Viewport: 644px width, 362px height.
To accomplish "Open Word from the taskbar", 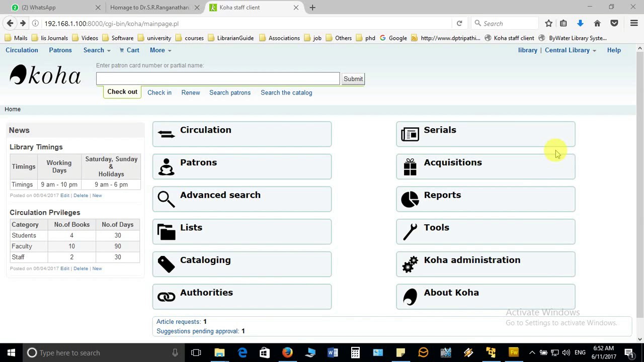I will click(333, 352).
